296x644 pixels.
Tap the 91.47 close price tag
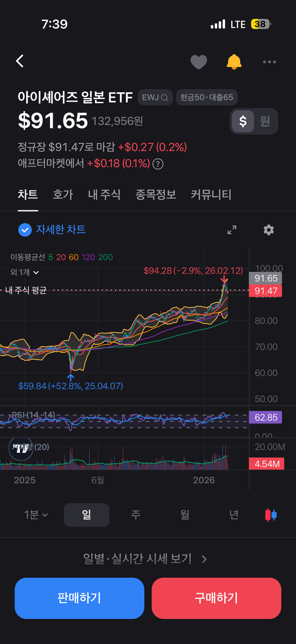coord(266,291)
